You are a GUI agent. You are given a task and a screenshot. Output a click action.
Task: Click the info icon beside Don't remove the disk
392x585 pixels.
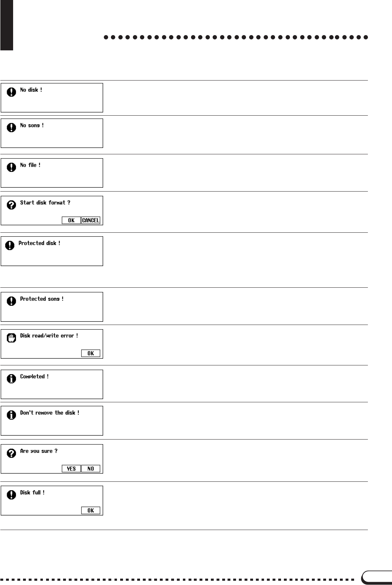(12, 415)
